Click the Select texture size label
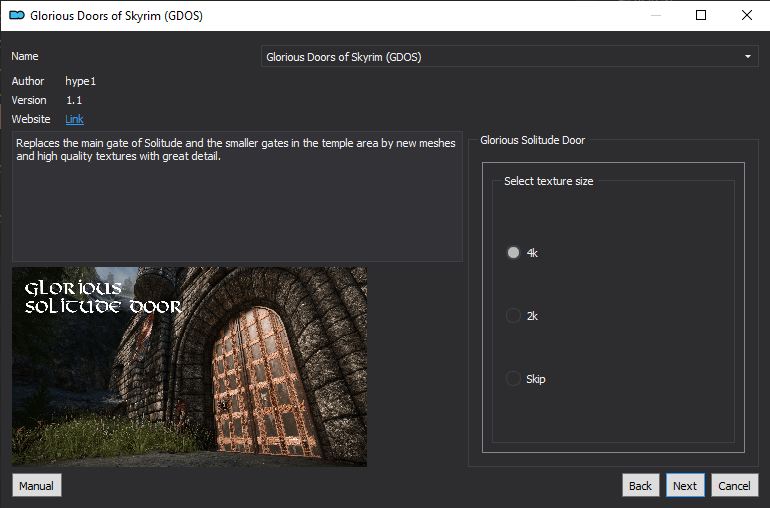This screenshot has height=508, width=770. (549, 181)
